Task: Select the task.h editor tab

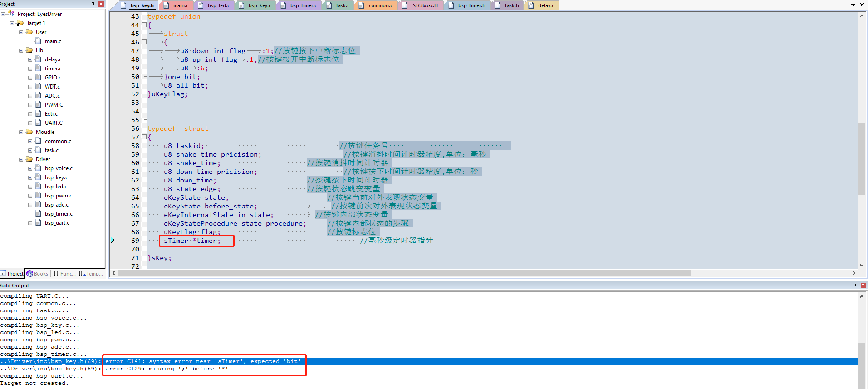Action: 511,5
